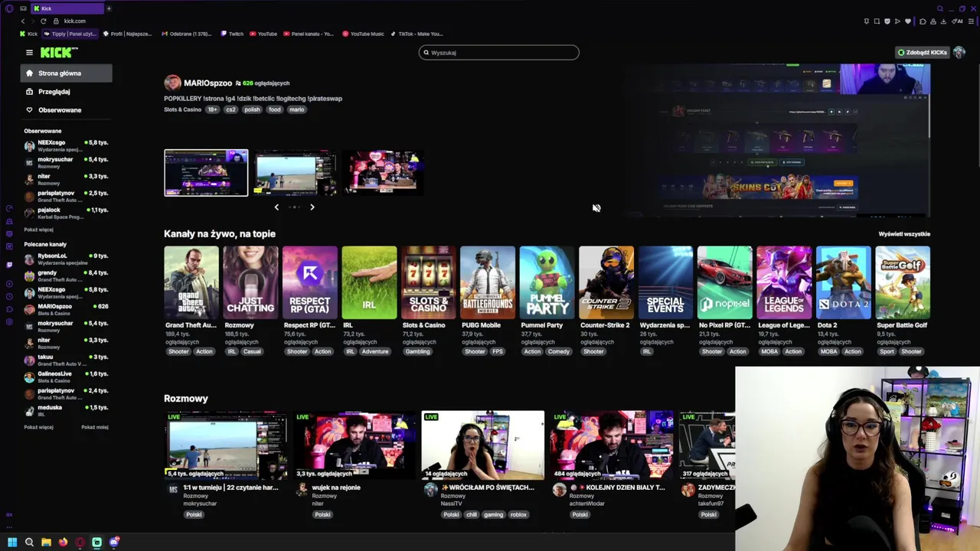Open the Rozmowy section heading
Viewport: 980px width, 551px height.
pyautogui.click(x=186, y=399)
